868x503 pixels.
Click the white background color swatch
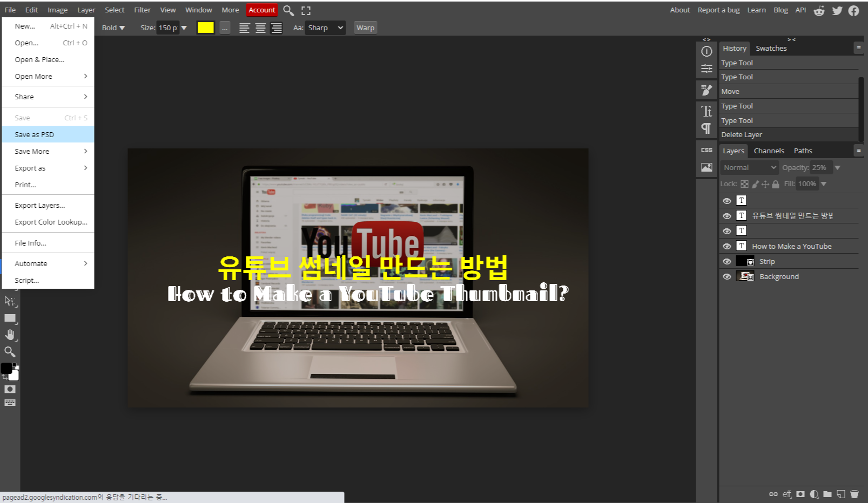click(x=15, y=376)
